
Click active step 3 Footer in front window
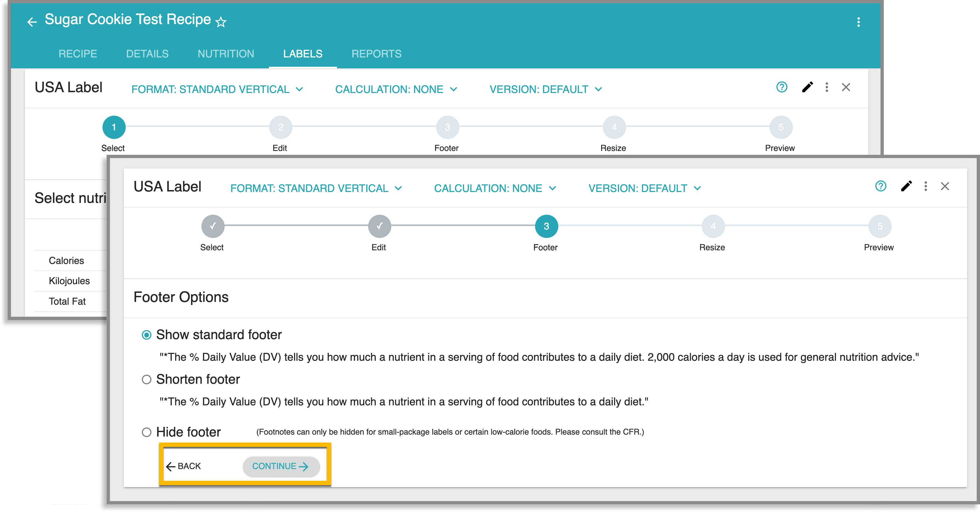(x=546, y=226)
